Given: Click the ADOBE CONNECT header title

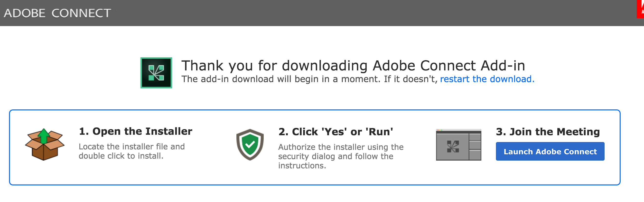Looking at the screenshot, I should pyautogui.click(x=57, y=13).
